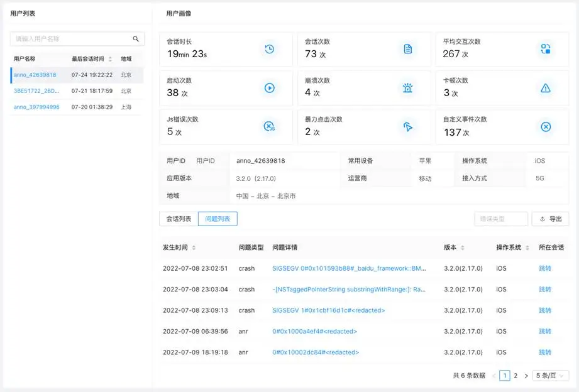
Task: Click the average interaction count icon
Action: 545,49
